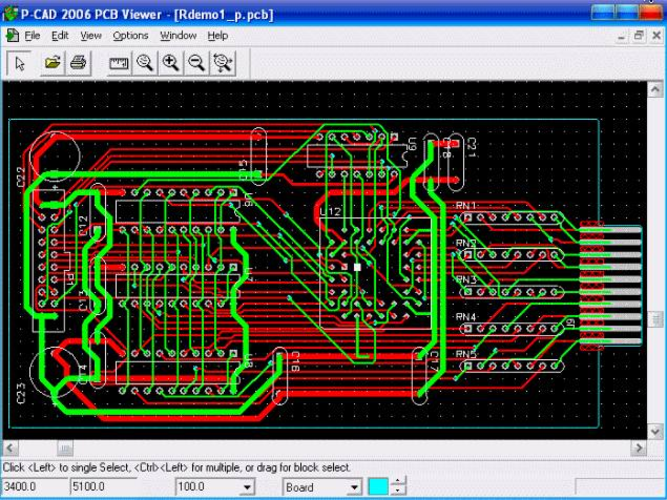This screenshot has height=500, width=667.
Task: Click the X coordinate field showing 3400.0
Action: pyautogui.click(x=35, y=487)
